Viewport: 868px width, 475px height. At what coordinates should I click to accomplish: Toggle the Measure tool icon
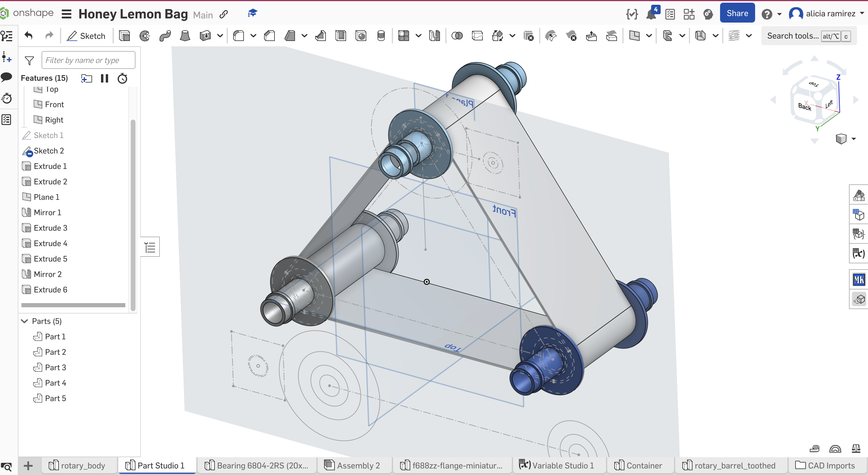815,448
